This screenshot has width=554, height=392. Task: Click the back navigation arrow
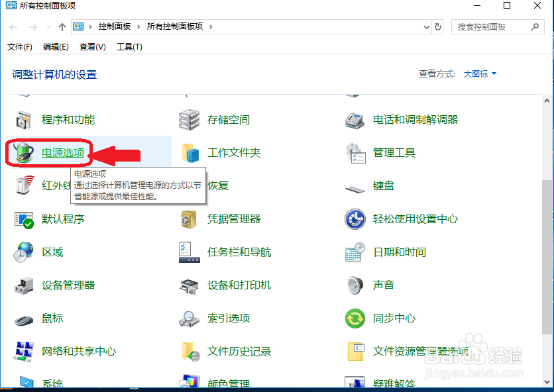click(14, 27)
